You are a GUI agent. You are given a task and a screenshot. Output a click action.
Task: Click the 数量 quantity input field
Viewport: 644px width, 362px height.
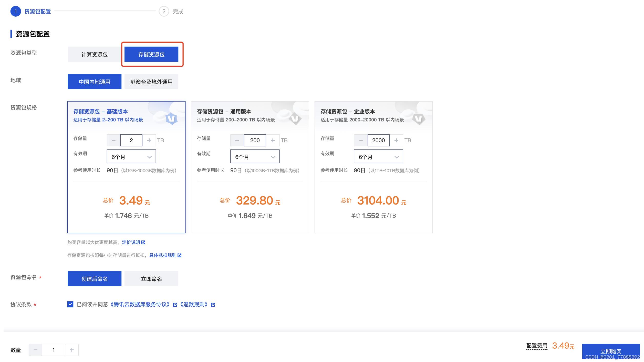pyautogui.click(x=54, y=350)
